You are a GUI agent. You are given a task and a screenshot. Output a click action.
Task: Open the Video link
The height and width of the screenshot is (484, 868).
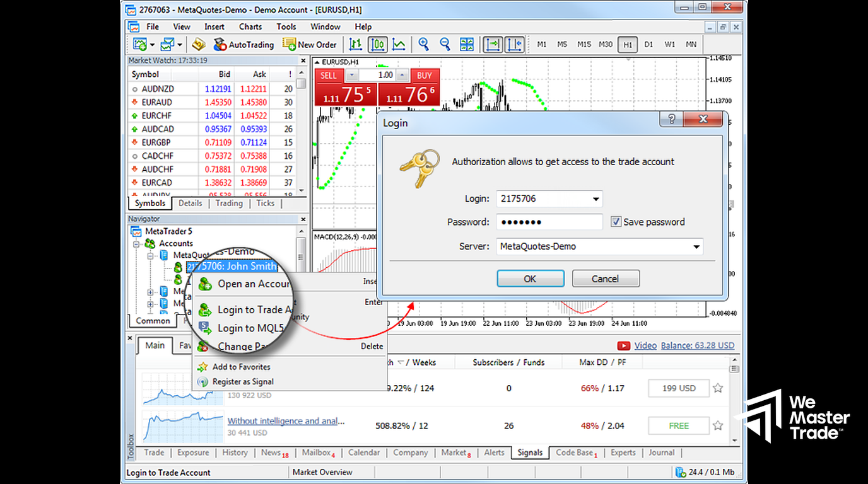[x=645, y=345]
